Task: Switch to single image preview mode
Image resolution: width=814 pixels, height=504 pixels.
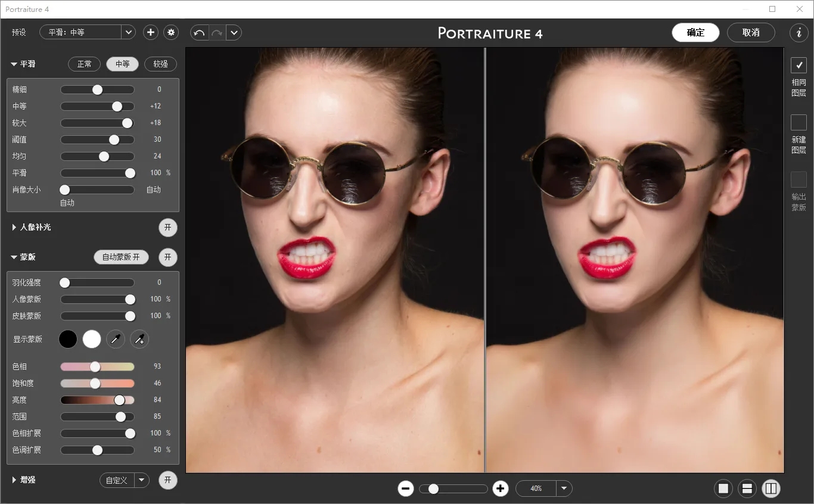Action: point(723,489)
